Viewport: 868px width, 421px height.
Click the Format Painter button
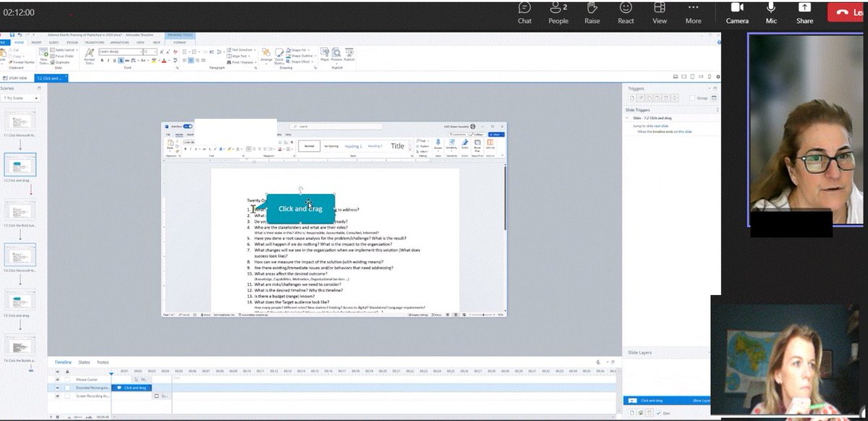point(21,62)
